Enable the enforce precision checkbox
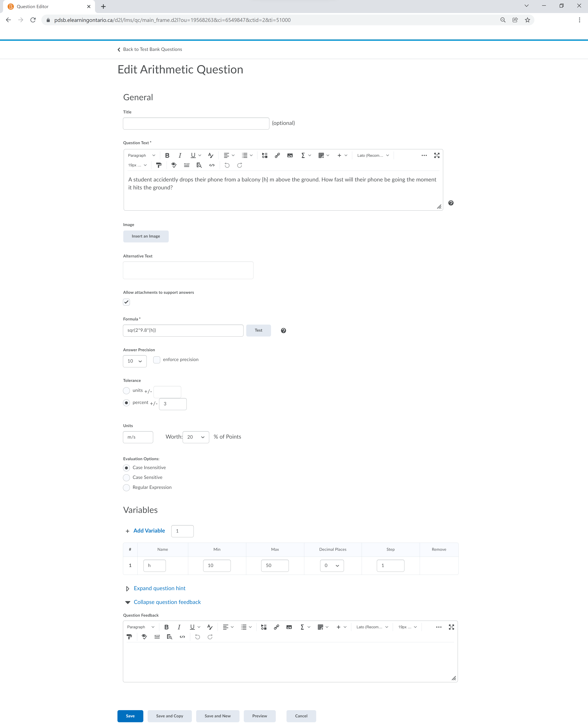This screenshot has height=727, width=588. coord(156,360)
